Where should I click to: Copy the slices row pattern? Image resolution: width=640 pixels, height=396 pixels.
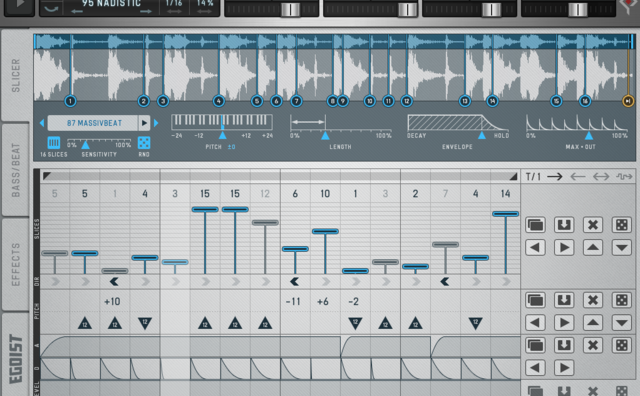pyautogui.click(x=535, y=225)
